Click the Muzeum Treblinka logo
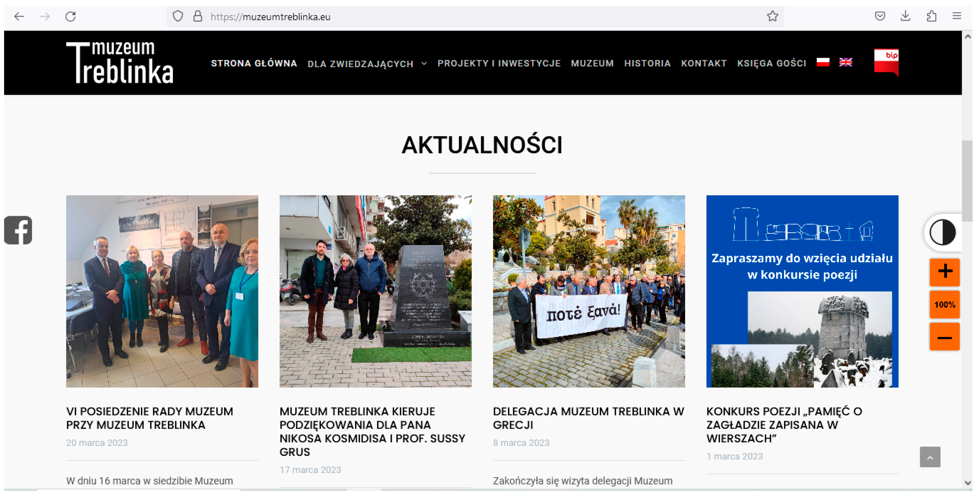The image size is (980, 495). 120,63
